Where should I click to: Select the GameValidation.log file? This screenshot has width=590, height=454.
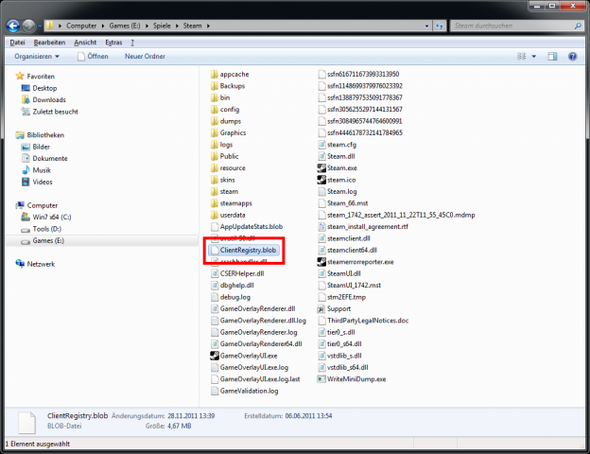(x=245, y=391)
